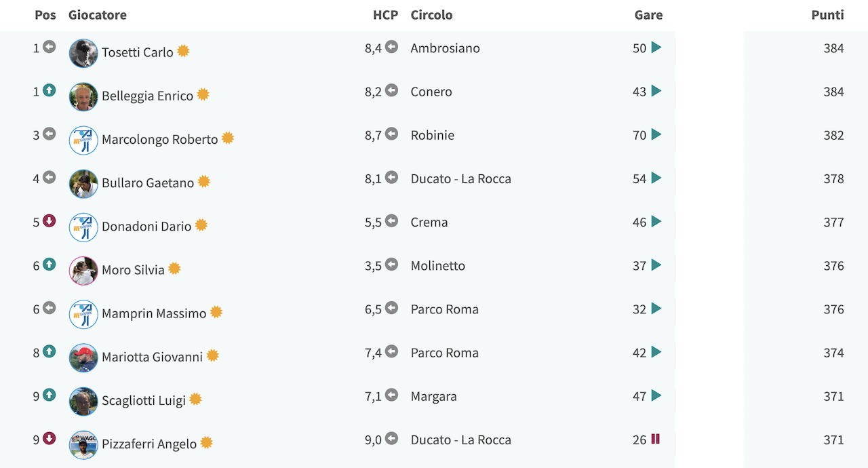This screenshot has height=468, width=868.
Task: Click Moro Silvia's avatar photo
Action: point(83,271)
